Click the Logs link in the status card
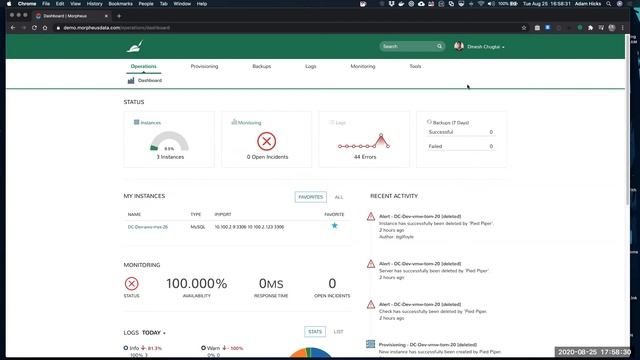Screen dimensions: 640x360 [x=340, y=123]
